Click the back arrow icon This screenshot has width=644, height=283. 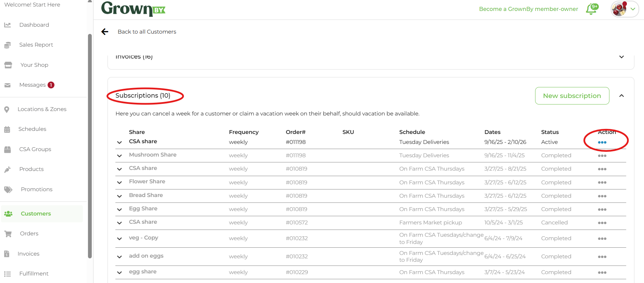[x=105, y=32]
